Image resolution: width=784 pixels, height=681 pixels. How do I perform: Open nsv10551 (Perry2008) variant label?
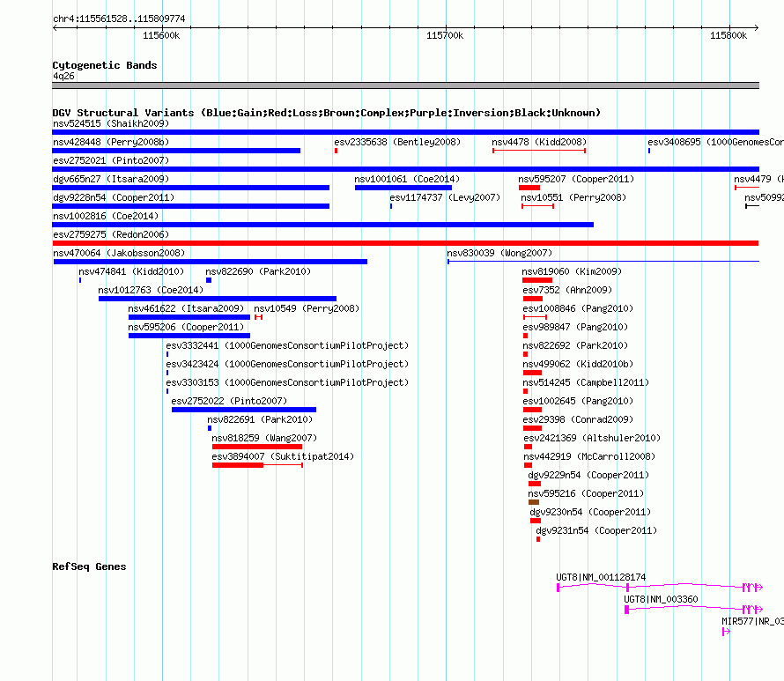point(573,197)
